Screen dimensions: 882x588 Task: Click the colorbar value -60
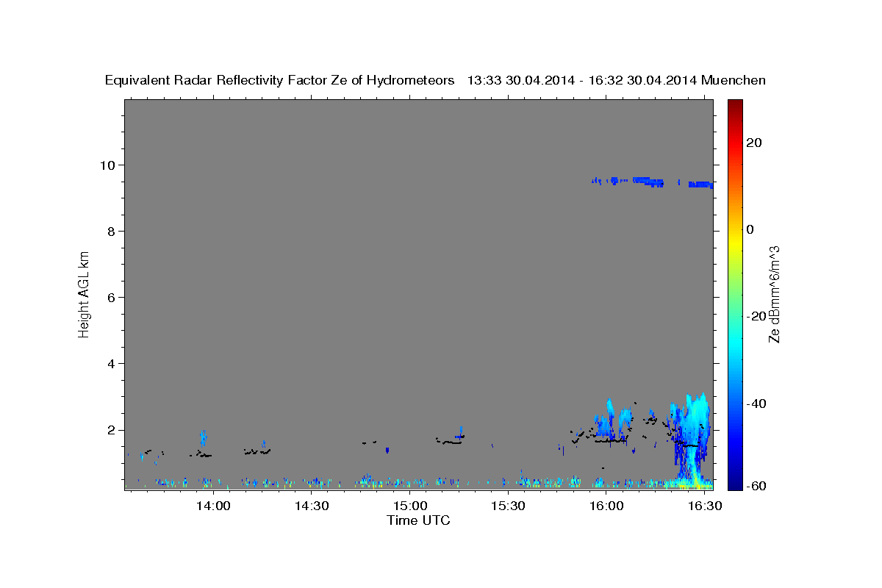(756, 486)
